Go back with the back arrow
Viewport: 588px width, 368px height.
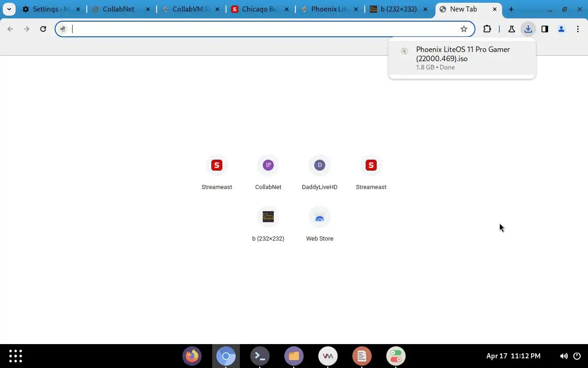[x=10, y=29]
